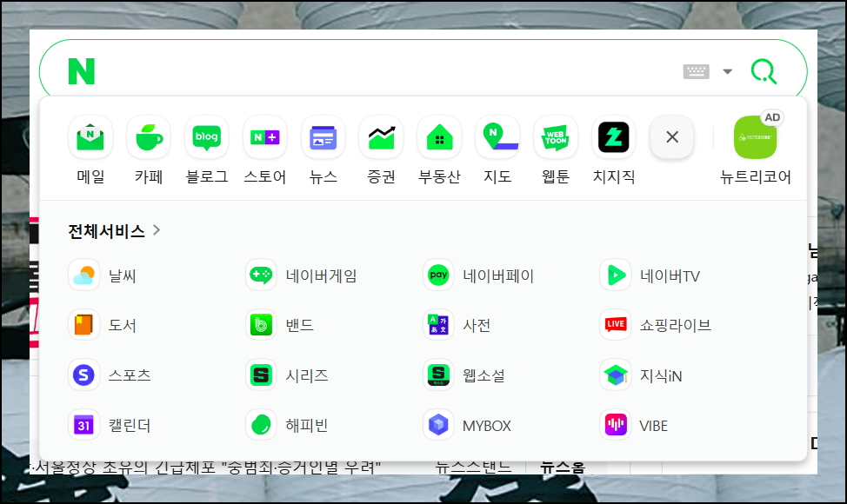The image size is (847, 504).
Task: Open the Naver Mail (메일) icon
Action: tap(90, 137)
